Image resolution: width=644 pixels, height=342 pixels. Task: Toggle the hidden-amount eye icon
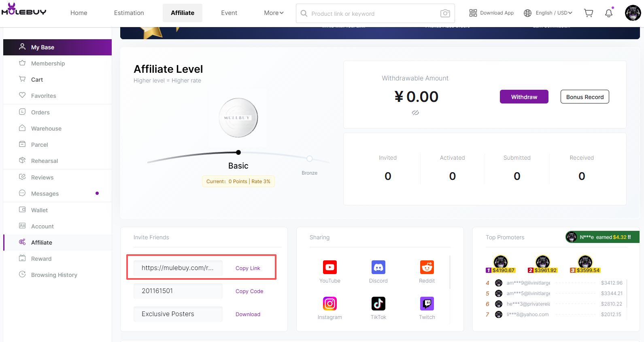point(415,113)
